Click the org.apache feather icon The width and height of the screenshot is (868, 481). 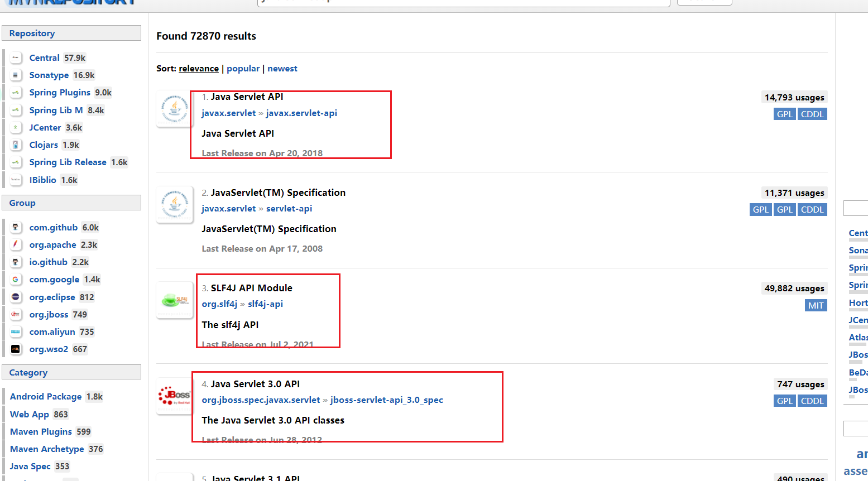[16, 245]
